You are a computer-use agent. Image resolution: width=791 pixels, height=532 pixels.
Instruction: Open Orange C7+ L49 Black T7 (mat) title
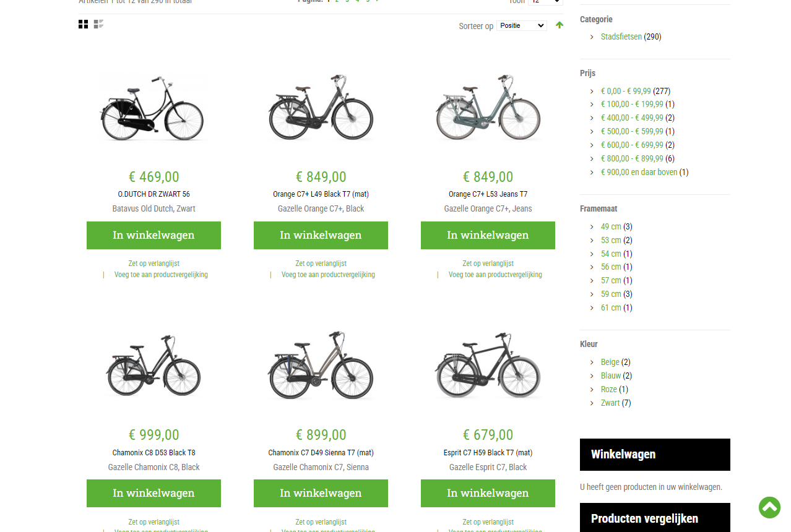[x=321, y=194]
